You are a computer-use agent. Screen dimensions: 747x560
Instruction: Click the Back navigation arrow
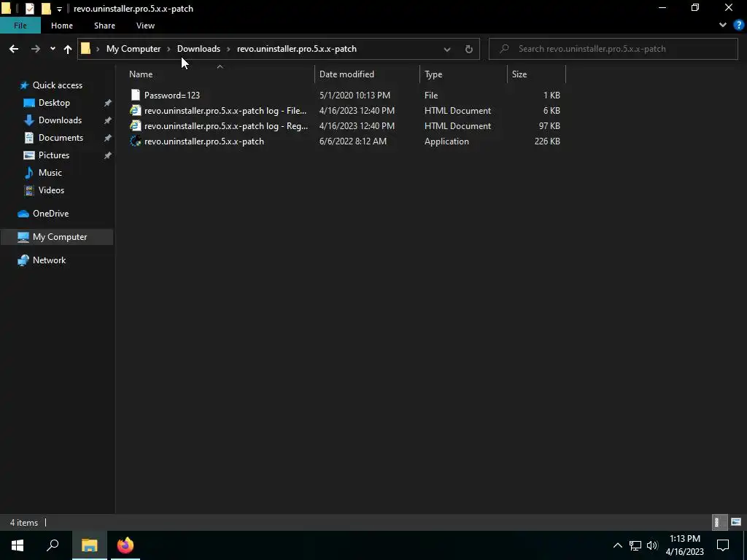[x=14, y=49]
